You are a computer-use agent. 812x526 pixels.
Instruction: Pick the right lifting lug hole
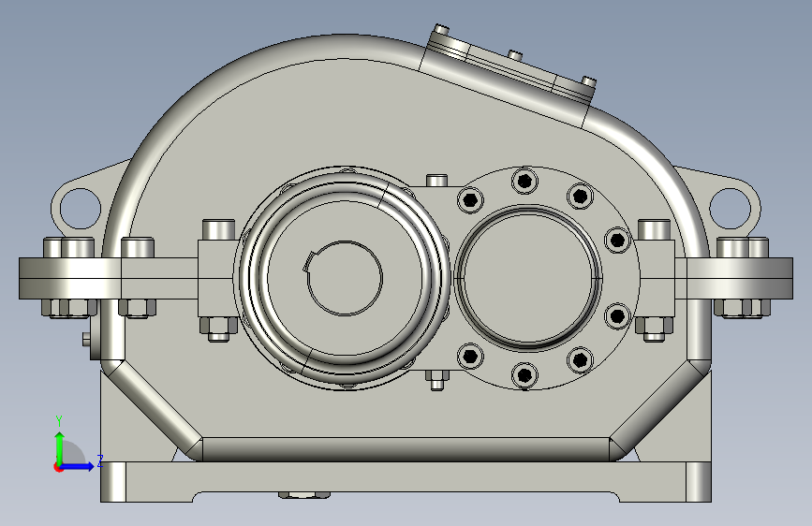coord(730,208)
